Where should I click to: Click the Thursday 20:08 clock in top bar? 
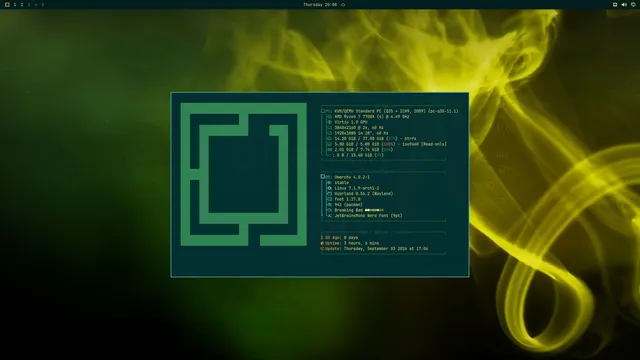[320, 4]
